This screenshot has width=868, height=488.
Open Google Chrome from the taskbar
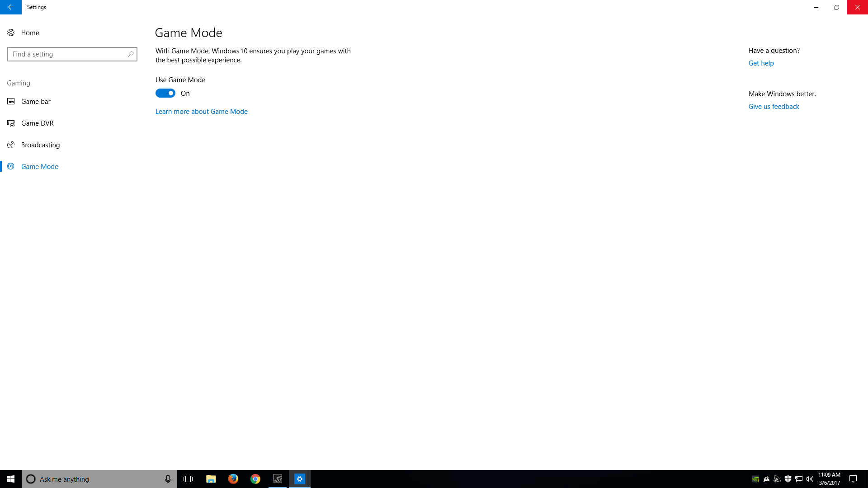255,479
